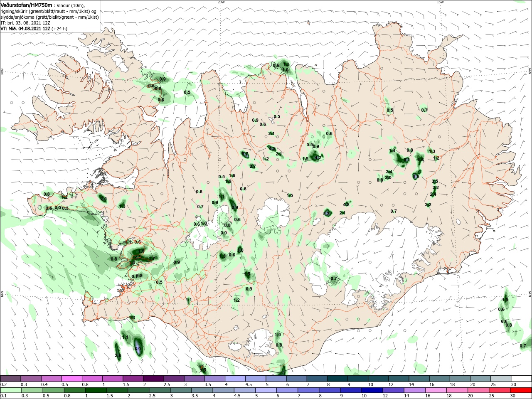Click the 2.9 precipitation value on the map
532x399 pixels.
235,207
